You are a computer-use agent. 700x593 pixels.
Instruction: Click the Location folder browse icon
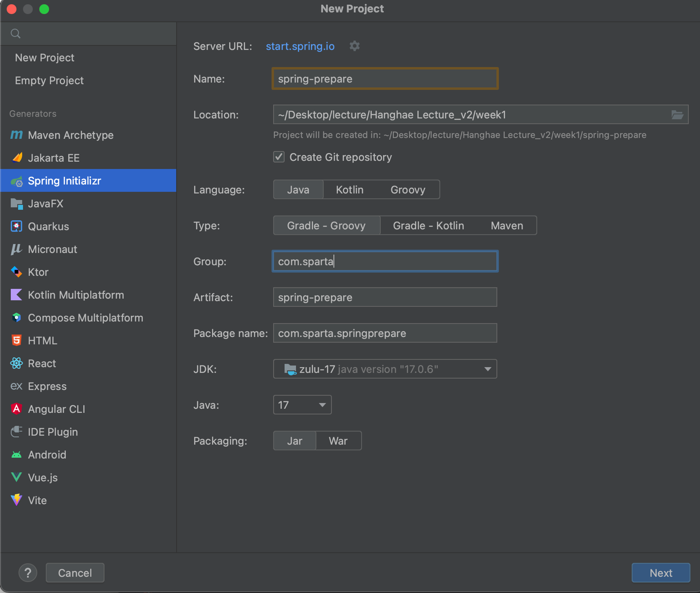[677, 115]
